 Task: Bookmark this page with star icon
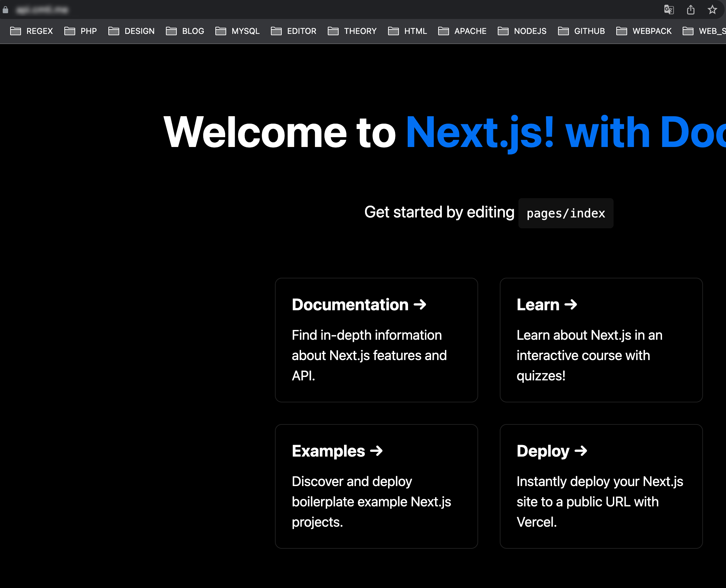[x=712, y=9]
